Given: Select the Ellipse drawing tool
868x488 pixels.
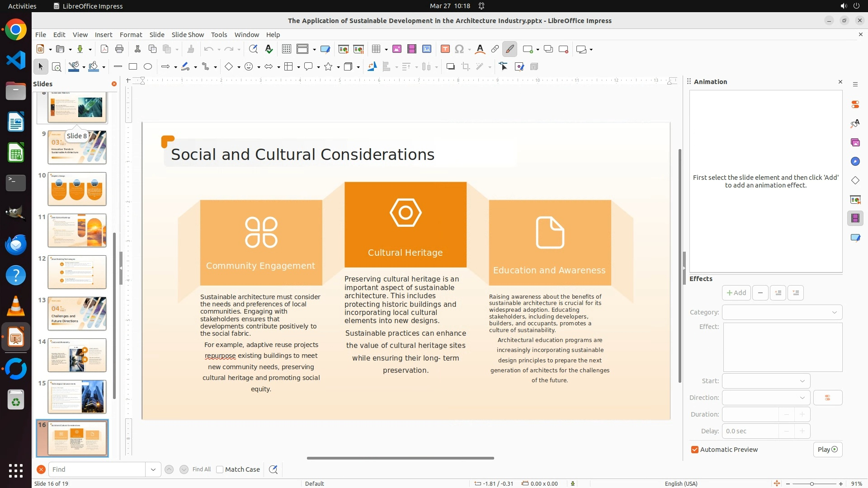Looking at the screenshot, I should pos(148,67).
